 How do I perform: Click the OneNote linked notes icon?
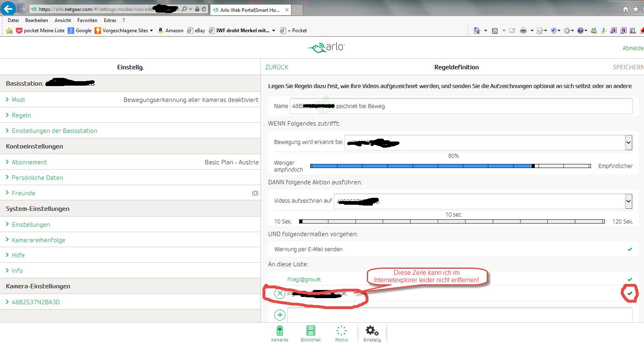click(623, 31)
